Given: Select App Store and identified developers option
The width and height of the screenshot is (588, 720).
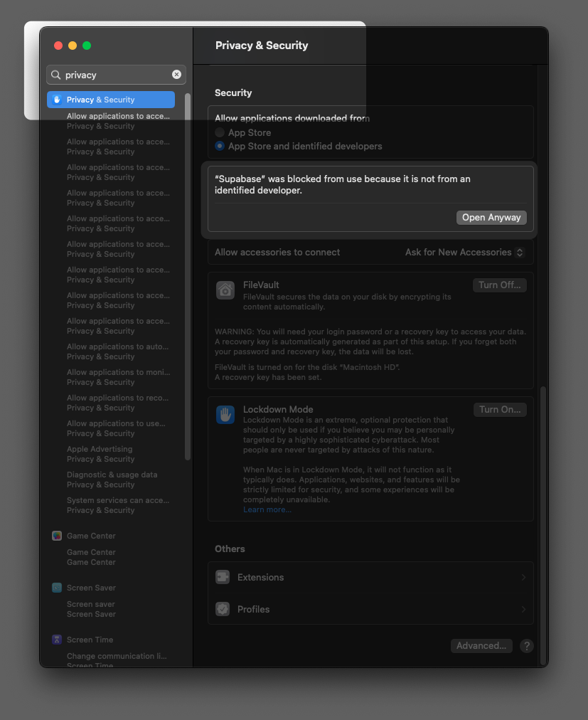Looking at the screenshot, I should pyautogui.click(x=220, y=146).
